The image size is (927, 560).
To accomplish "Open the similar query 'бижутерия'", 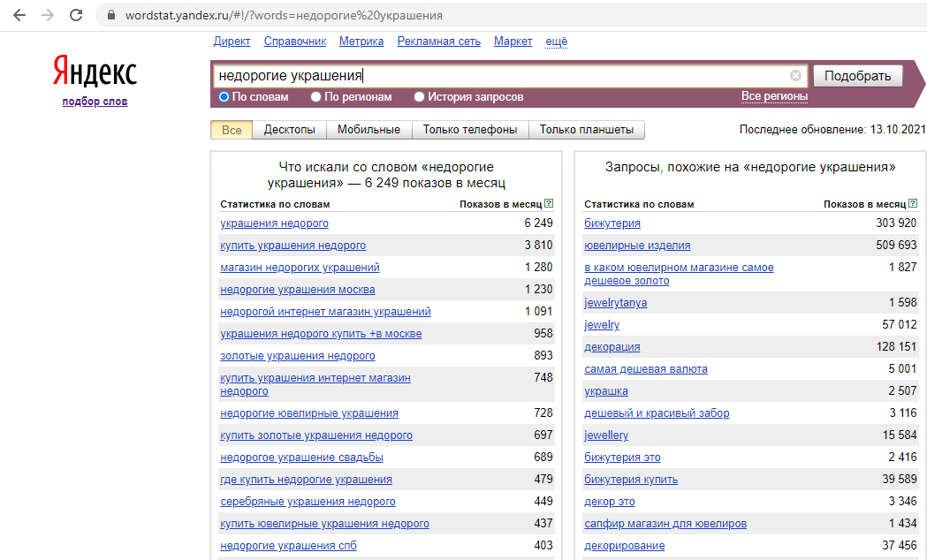I will click(612, 223).
